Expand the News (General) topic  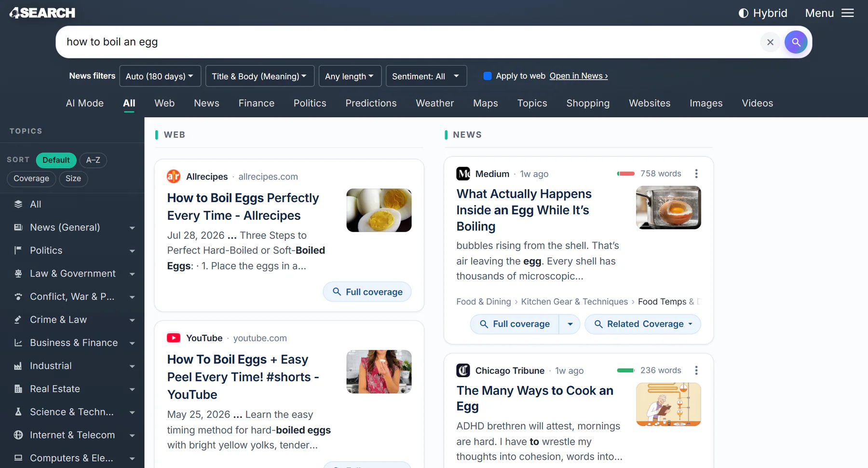(132, 228)
